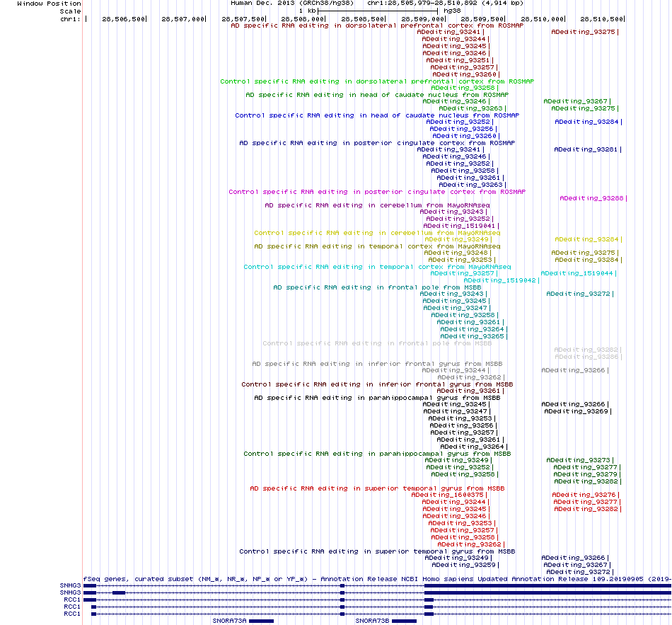
Task: Open ADediting_1519041 cerebellum editing site
Action: click(x=459, y=226)
